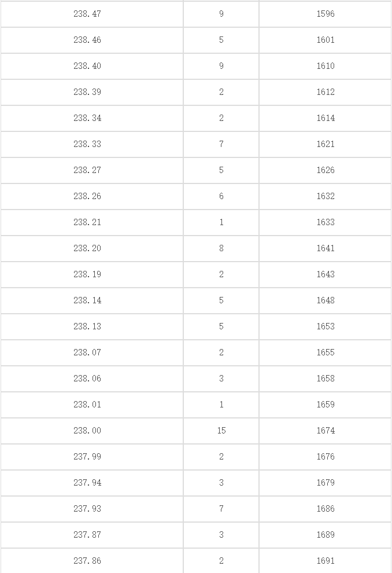Select the cumulative total 1626
Screen dimensions: 392x573
click(x=325, y=170)
